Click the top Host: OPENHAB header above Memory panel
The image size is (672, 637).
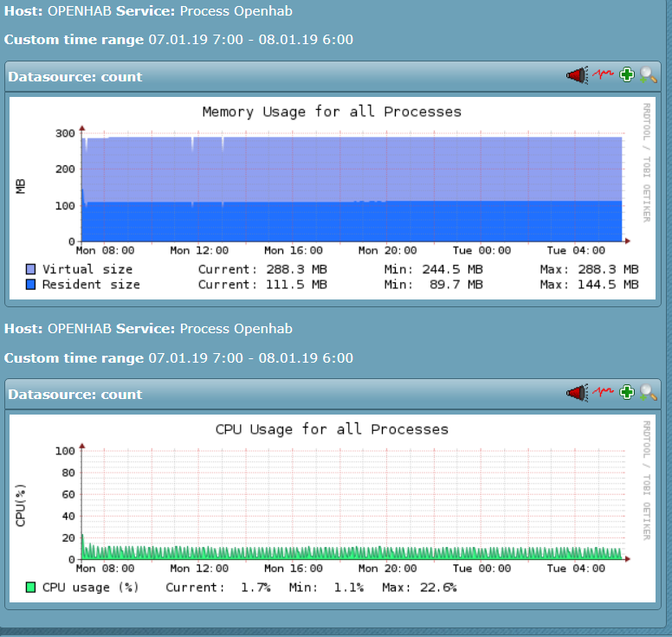(x=148, y=10)
